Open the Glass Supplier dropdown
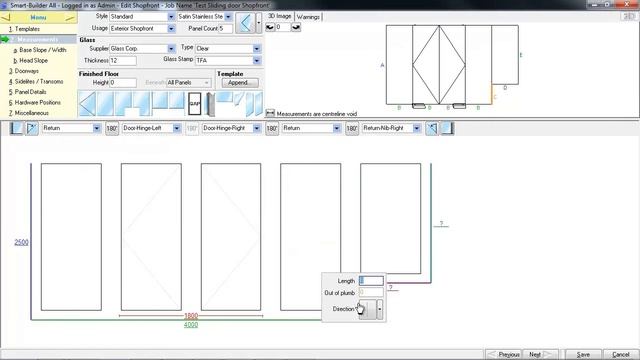 (171, 49)
